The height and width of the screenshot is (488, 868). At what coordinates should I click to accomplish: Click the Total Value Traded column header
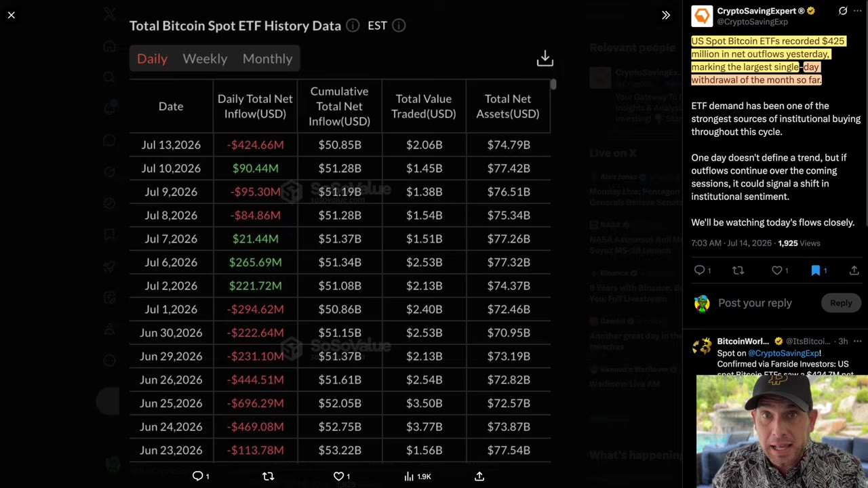pos(424,106)
